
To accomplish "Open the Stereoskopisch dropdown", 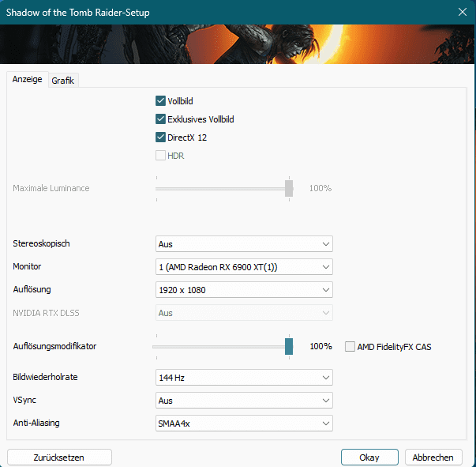I will [x=244, y=244].
